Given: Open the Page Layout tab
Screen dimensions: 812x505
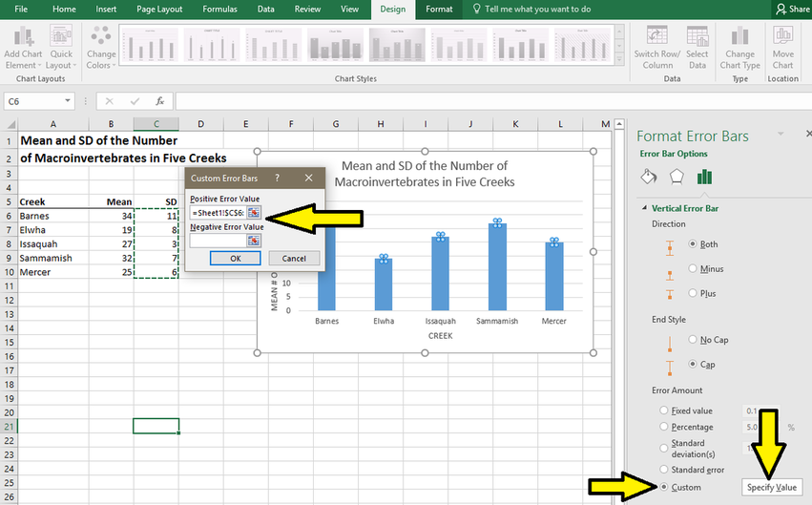Looking at the screenshot, I should [159, 9].
